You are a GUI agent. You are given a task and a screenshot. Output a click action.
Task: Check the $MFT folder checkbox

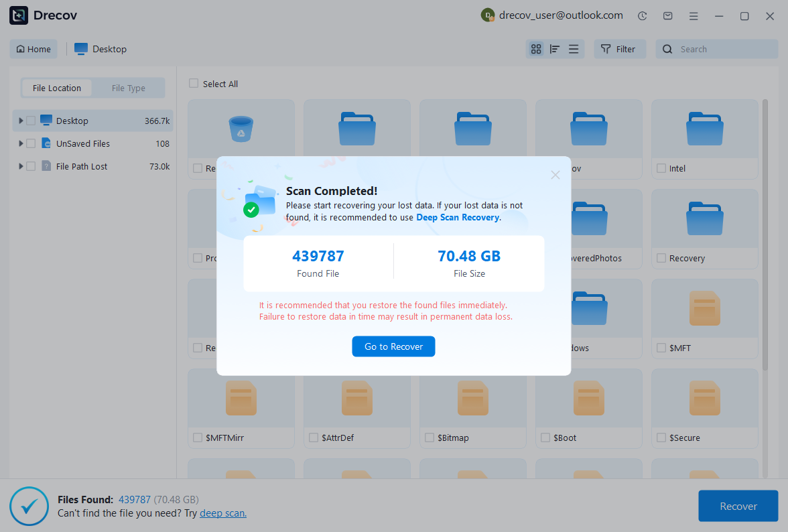(661, 347)
